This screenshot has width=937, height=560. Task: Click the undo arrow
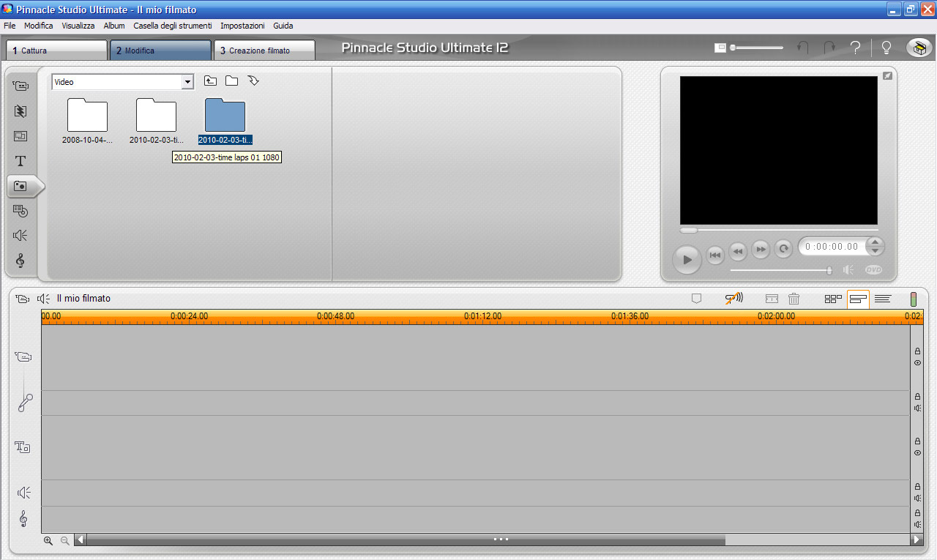click(x=803, y=48)
